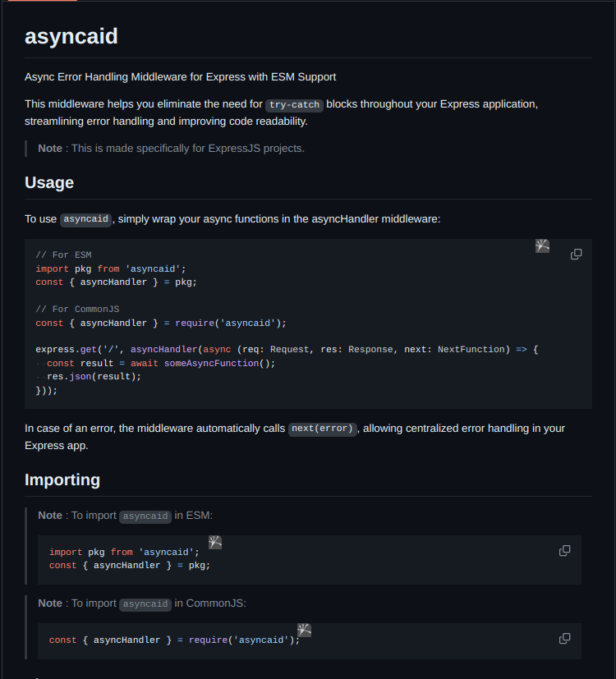
Task: Click the 'express.get' line in the Usage code
Action: (x=287, y=350)
